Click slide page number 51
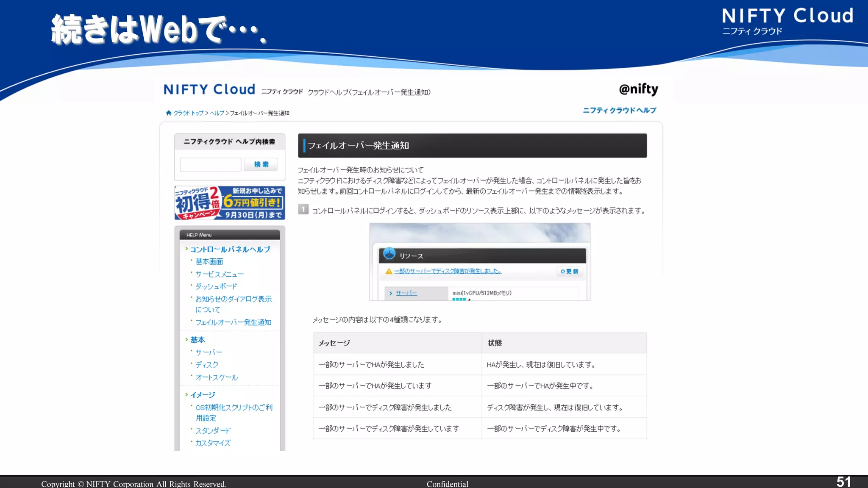 (843, 482)
